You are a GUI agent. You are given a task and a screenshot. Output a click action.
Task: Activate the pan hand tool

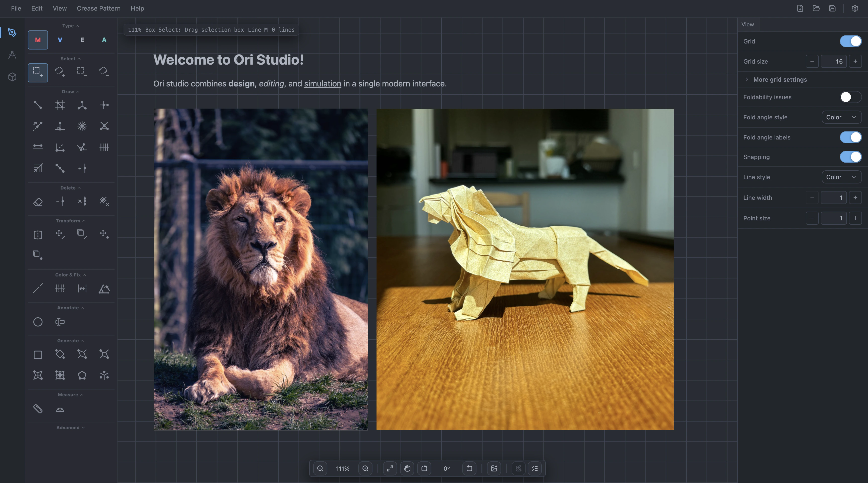pyautogui.click(x=407, y=468)
